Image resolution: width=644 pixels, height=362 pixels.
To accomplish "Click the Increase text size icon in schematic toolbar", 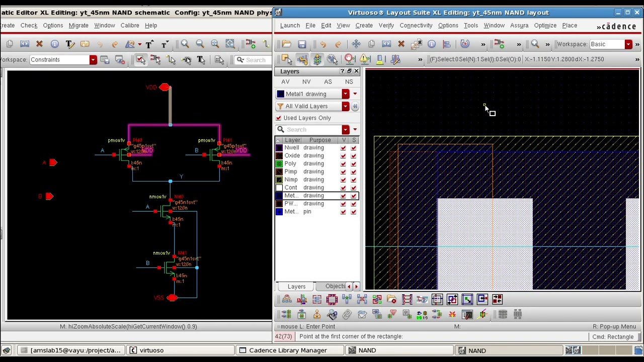I will pos(149,44).
